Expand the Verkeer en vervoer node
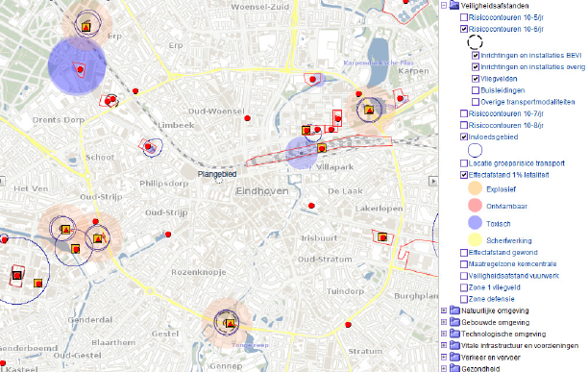This screenshot has height=372, width=588. pyautogui.click(x=444, y=357)
